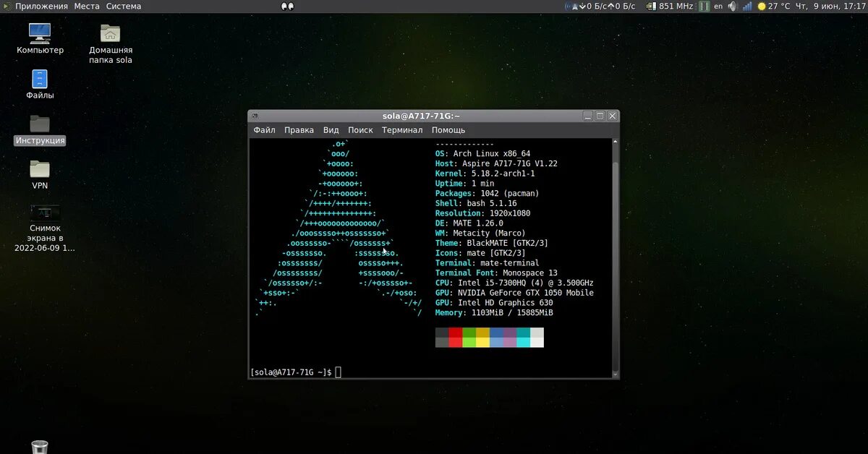Click the 'Kernel: 5.18.2-arch1-1' line
868x454 pixels.
click(x=485, y=174)
